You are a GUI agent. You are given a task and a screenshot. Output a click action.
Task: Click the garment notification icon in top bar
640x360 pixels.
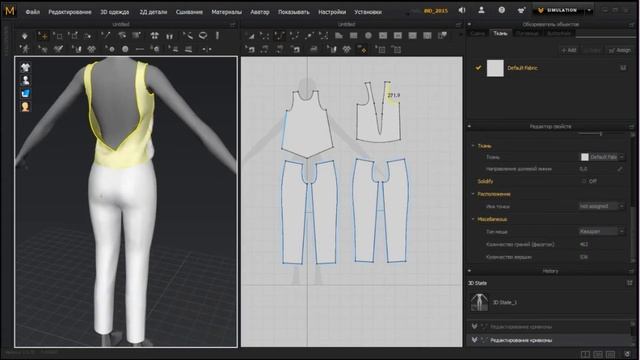pyautogui.click(x=521, y=11)
